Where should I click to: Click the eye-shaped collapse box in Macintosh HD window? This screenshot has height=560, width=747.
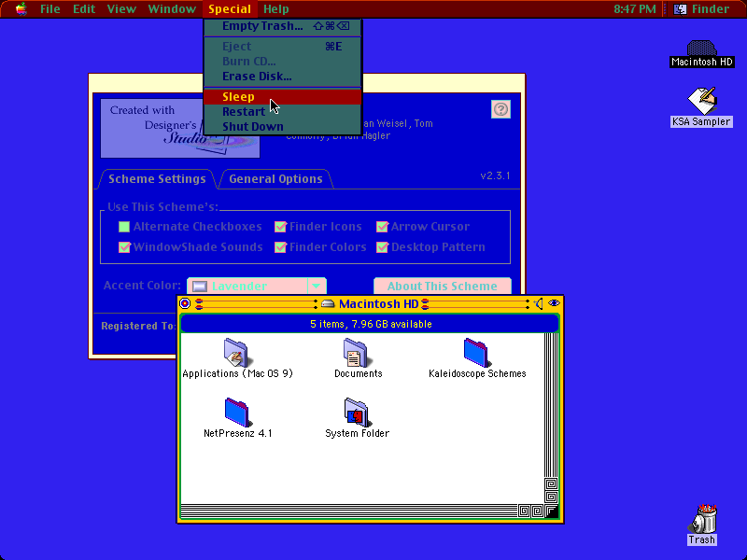point(554,303)
